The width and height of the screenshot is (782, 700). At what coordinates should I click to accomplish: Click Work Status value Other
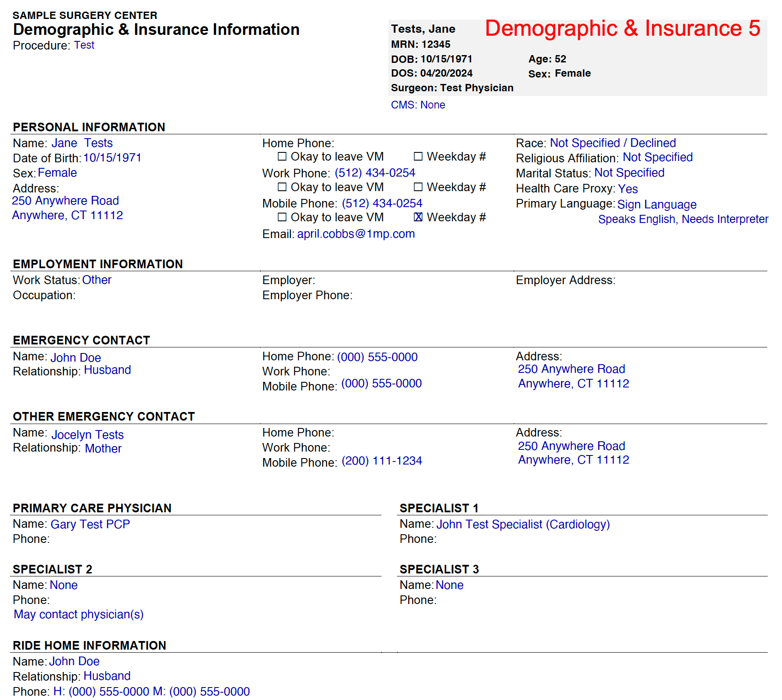(x=97, y=280)
